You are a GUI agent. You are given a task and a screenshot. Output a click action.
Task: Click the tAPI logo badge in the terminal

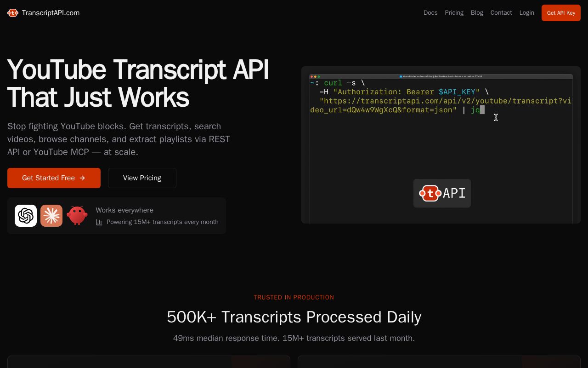(x=442, y=193)
